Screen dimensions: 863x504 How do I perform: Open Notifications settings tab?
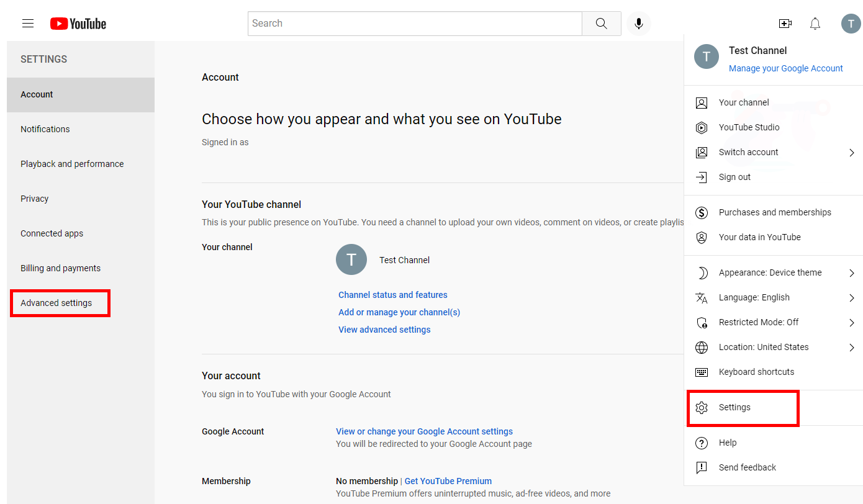(81, 129)
